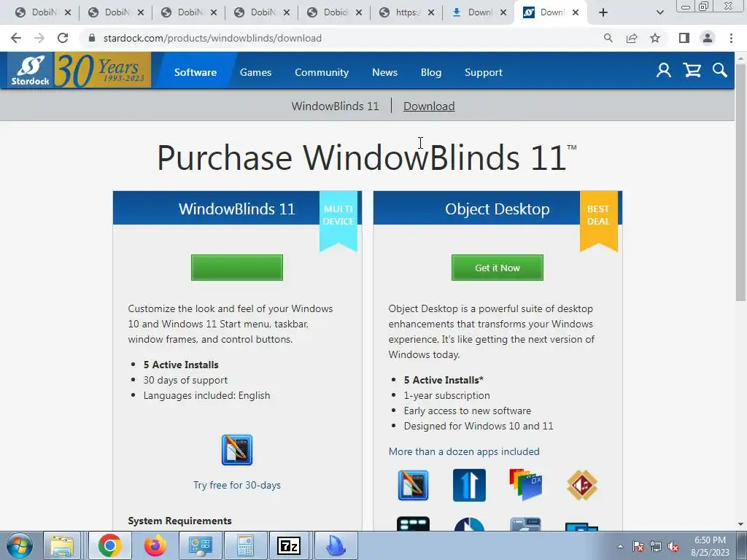
Task: Open Firefox from taskbar
Action: click(155, 545)
